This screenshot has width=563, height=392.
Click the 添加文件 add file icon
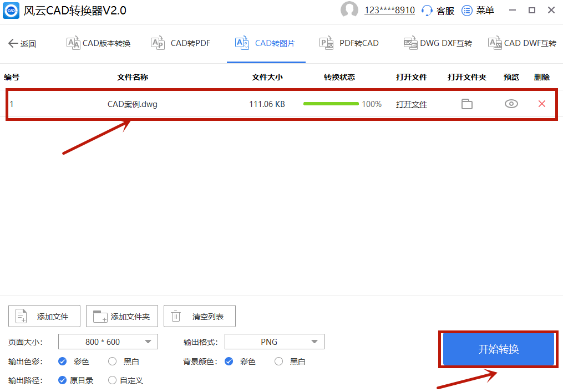20,315
